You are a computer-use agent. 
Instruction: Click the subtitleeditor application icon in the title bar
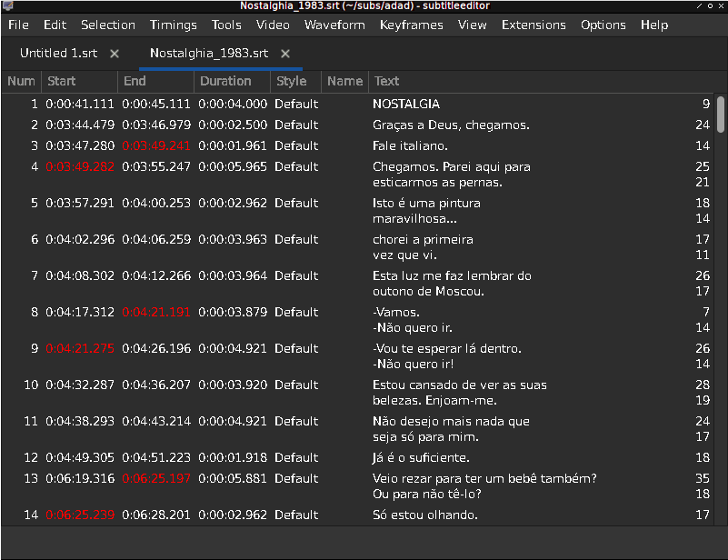coord(7,5)
